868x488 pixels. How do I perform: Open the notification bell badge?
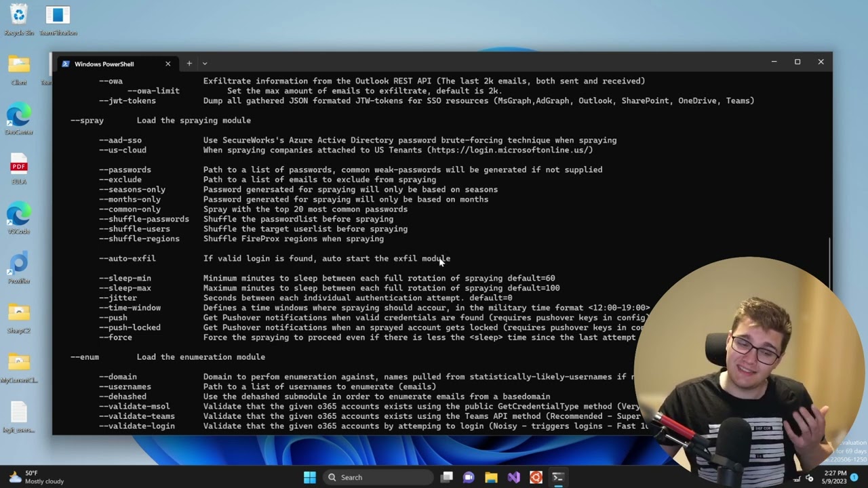tap(854, 477)
